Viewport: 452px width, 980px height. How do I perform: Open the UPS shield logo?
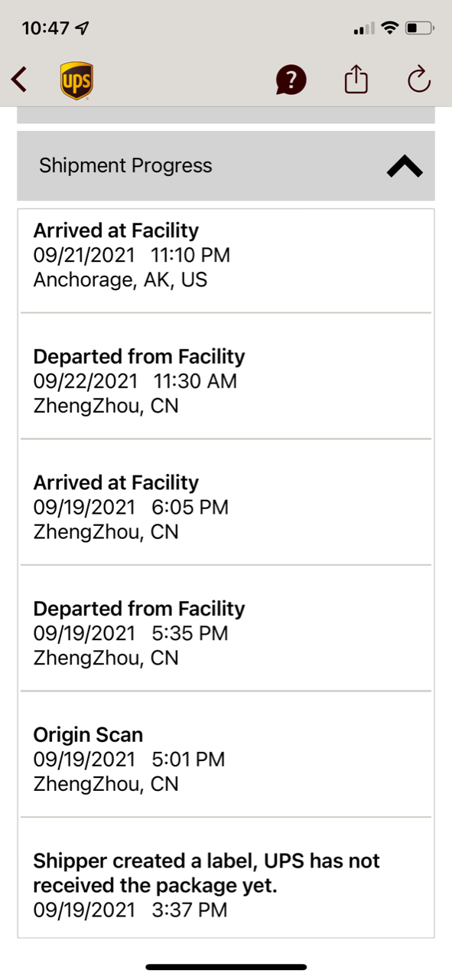(76, 80)
